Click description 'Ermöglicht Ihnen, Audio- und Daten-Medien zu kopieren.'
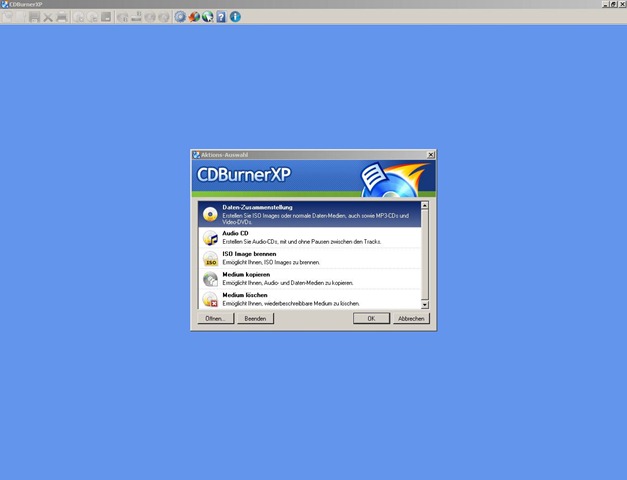 pos(288,283)
